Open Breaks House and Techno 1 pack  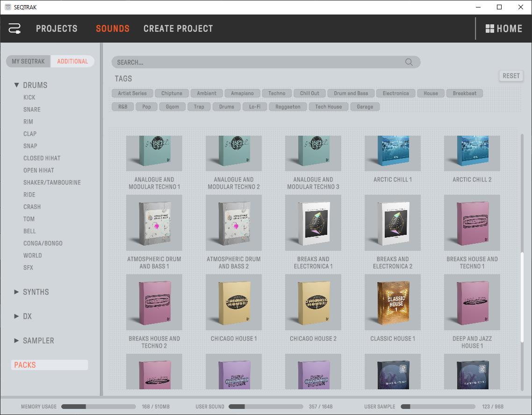click(472, 223)
